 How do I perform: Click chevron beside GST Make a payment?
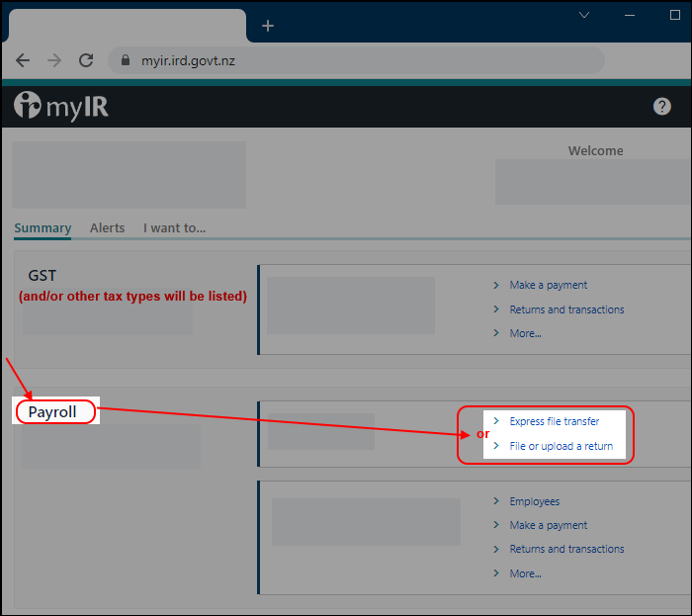(496, 285)
